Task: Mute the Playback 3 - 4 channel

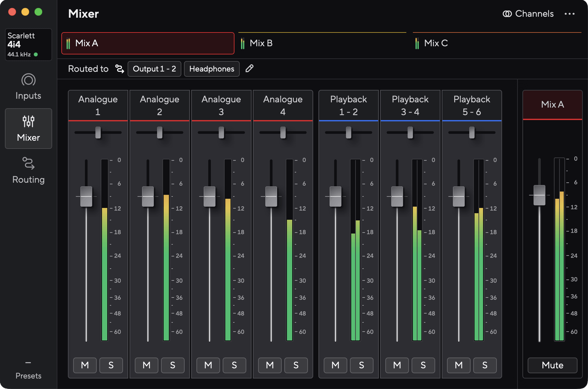Action: tap(397, 365)
